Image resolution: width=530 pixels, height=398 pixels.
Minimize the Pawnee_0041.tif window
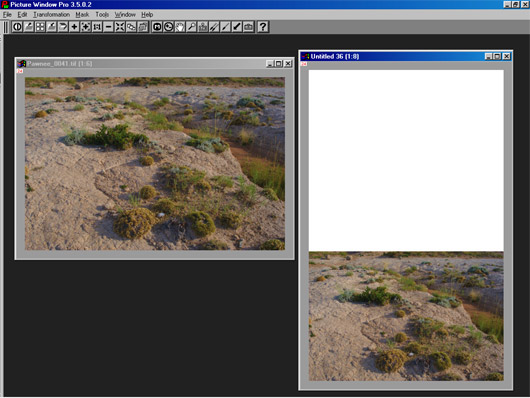270,64
